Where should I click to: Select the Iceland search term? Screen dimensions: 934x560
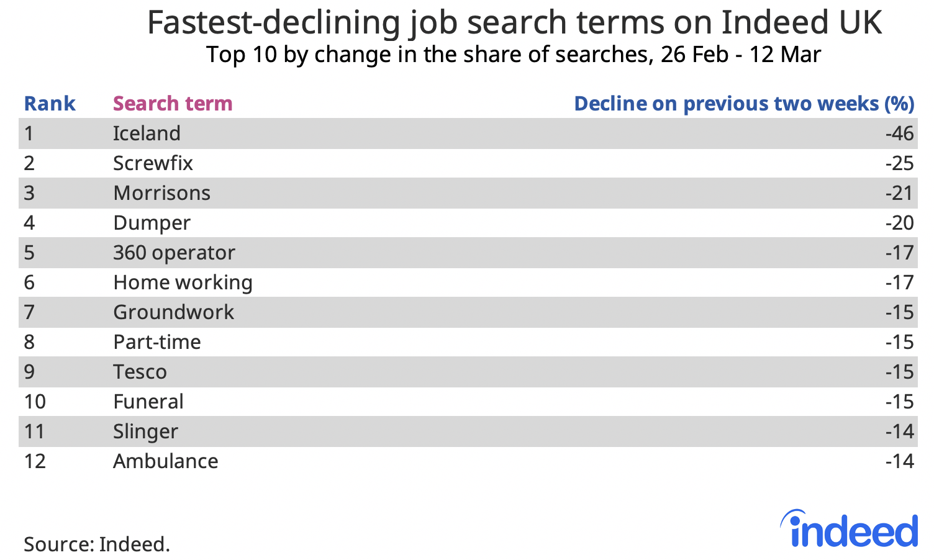(x=147, y=133)
